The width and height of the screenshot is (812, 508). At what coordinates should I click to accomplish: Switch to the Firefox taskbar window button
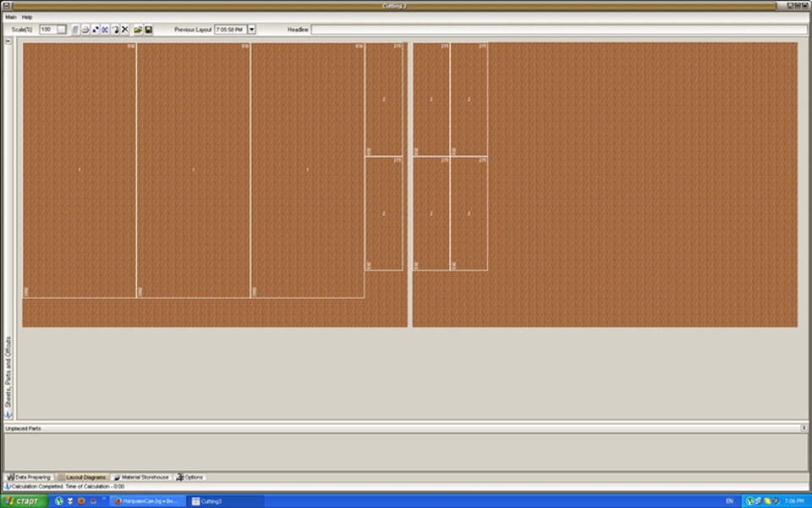[147, 501]
